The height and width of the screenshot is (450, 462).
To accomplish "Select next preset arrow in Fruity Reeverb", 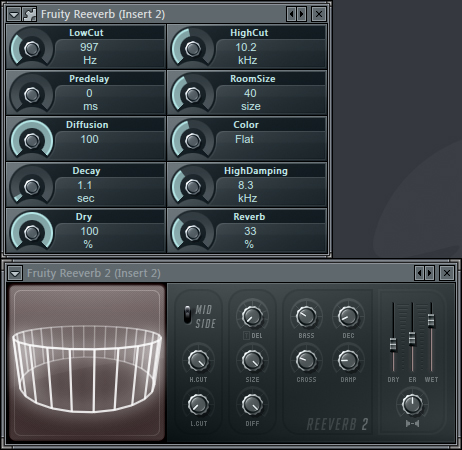I will tap(302, 14).
